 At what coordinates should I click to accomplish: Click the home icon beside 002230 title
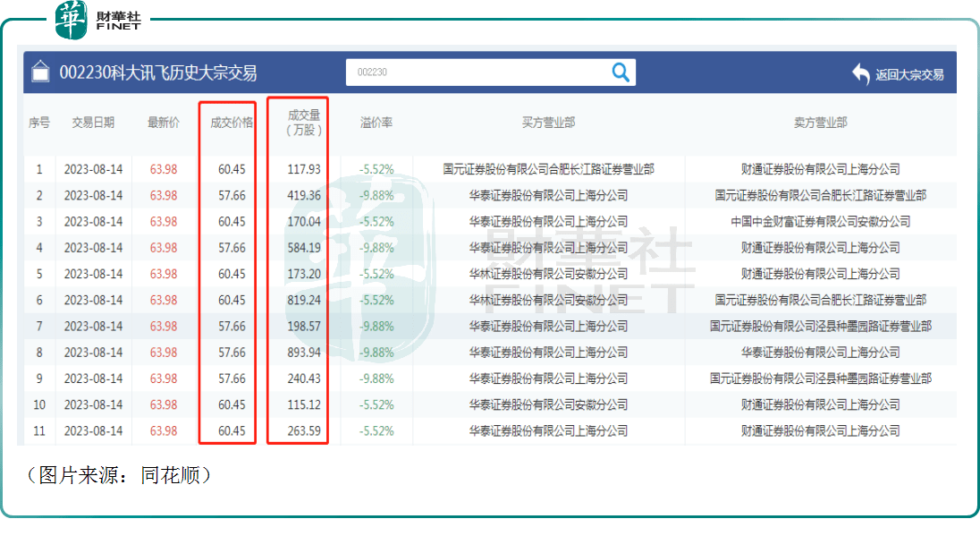[x=40, y=72]
